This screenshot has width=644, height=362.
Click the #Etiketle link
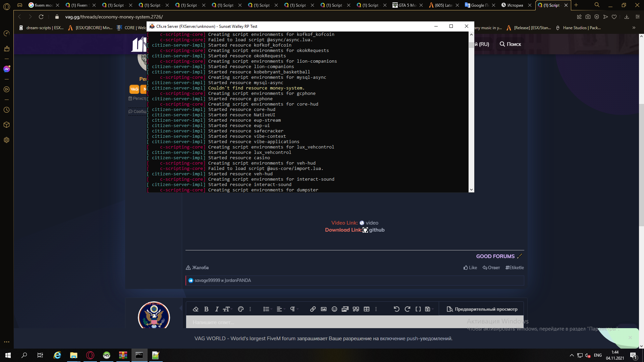(515, 267)
